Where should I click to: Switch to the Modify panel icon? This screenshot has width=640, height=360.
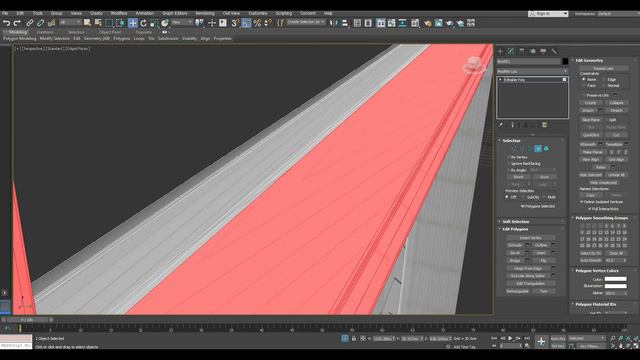point(511,51)
